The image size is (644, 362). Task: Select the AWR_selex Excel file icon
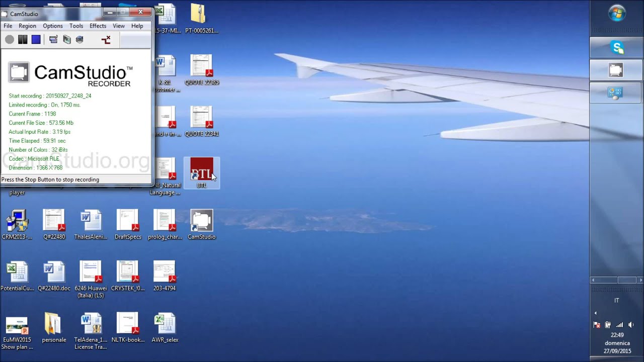click(x=165, y=328)
